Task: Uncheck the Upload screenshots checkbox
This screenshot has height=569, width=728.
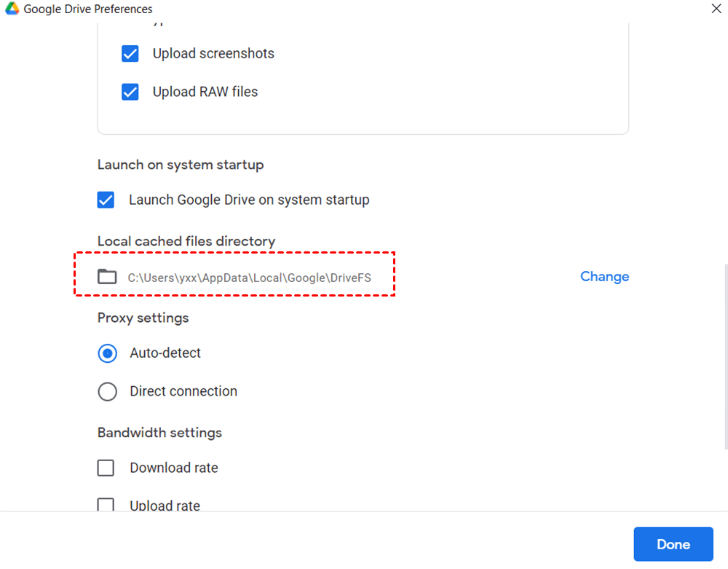Action: click(x=130, y=54)
